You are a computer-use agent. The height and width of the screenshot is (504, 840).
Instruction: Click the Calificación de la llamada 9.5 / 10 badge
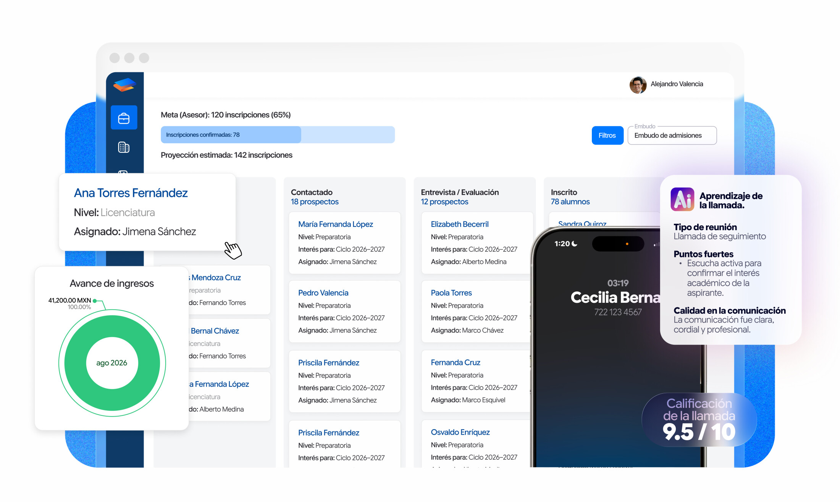(699, 420)
